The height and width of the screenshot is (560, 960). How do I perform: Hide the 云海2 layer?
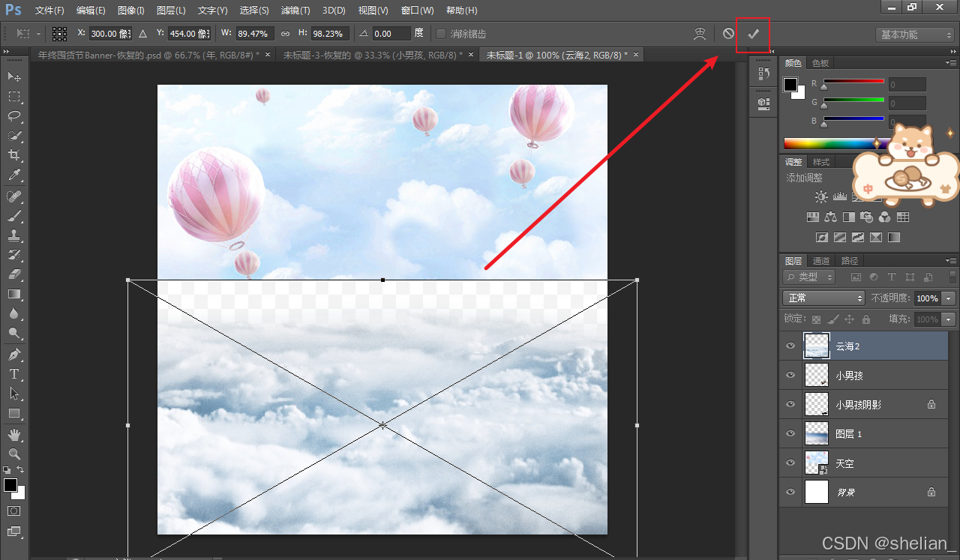(790, 346)
